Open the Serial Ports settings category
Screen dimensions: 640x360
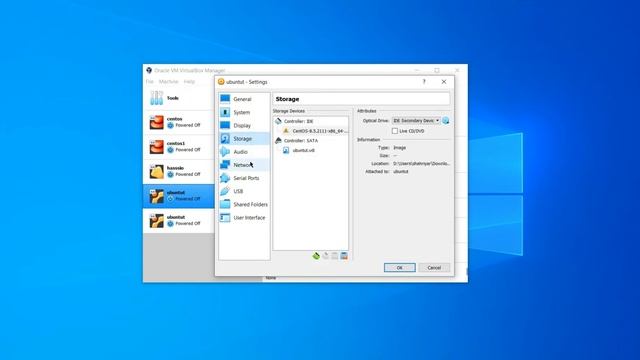244,178
